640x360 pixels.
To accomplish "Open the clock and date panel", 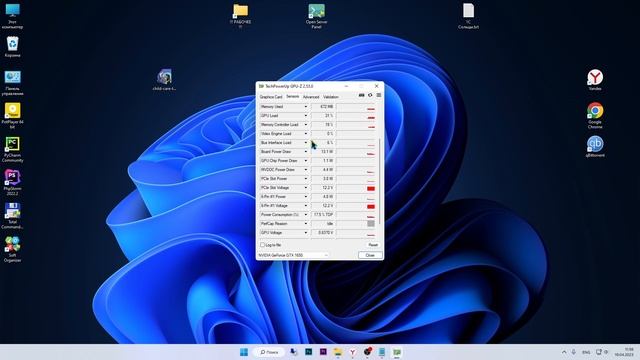I will 624,352.
